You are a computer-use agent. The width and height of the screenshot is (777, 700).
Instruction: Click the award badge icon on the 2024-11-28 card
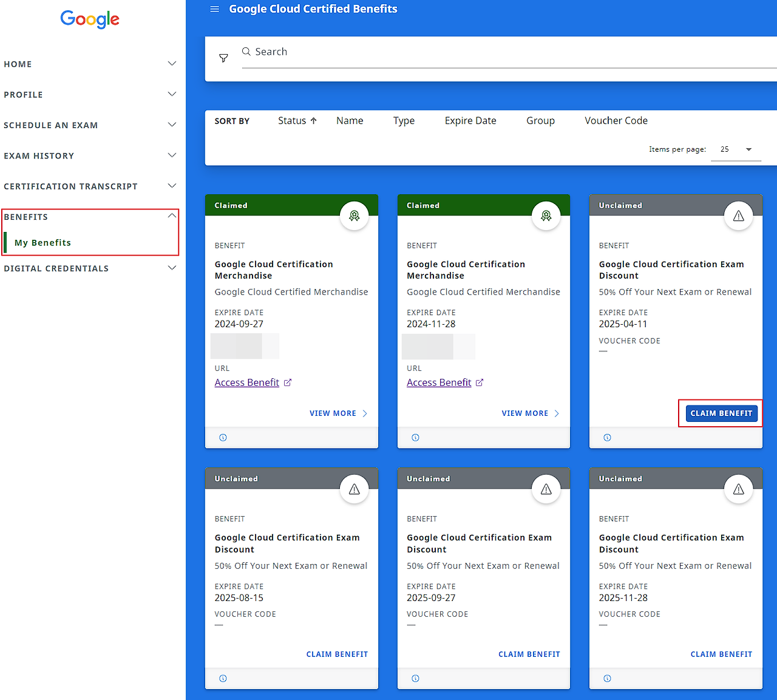pyautogui.click(x=546, y=216)
